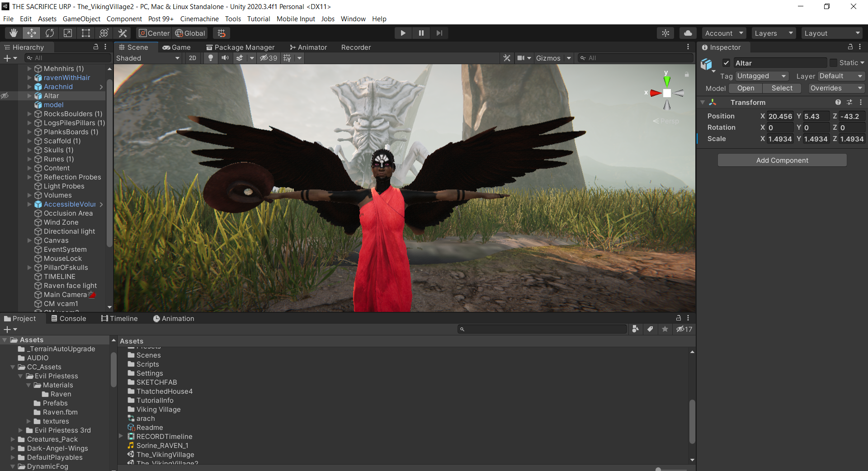Lock the Inspector panel
This screenshot has height=471, width=868.
(x=850, y=47)
